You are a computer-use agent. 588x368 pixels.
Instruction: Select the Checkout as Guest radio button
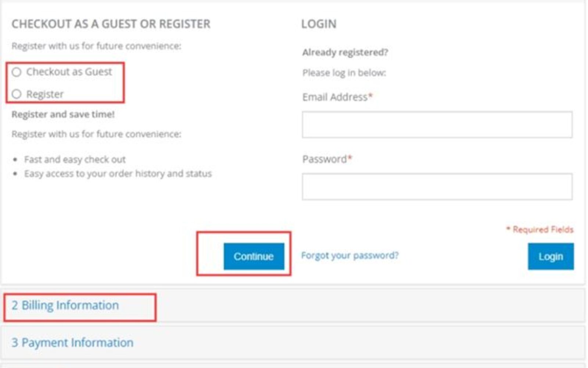coord(17,72)
